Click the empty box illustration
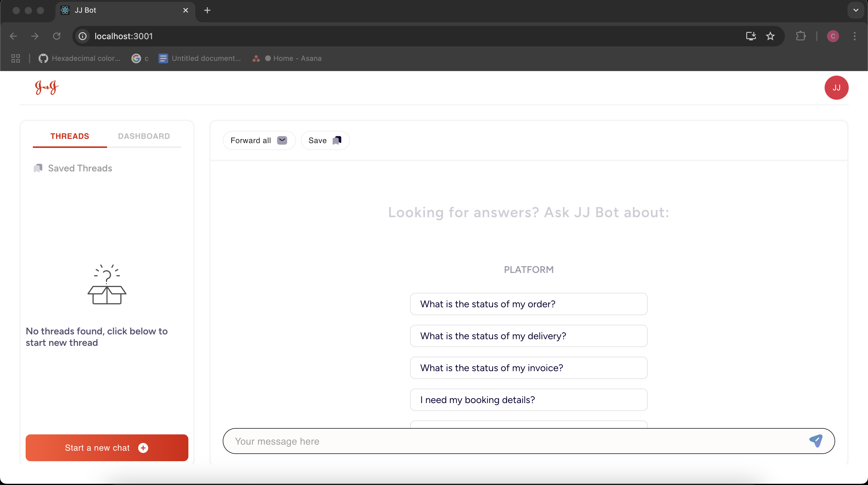This screenshot has width=868, height=485. (107, 285)
